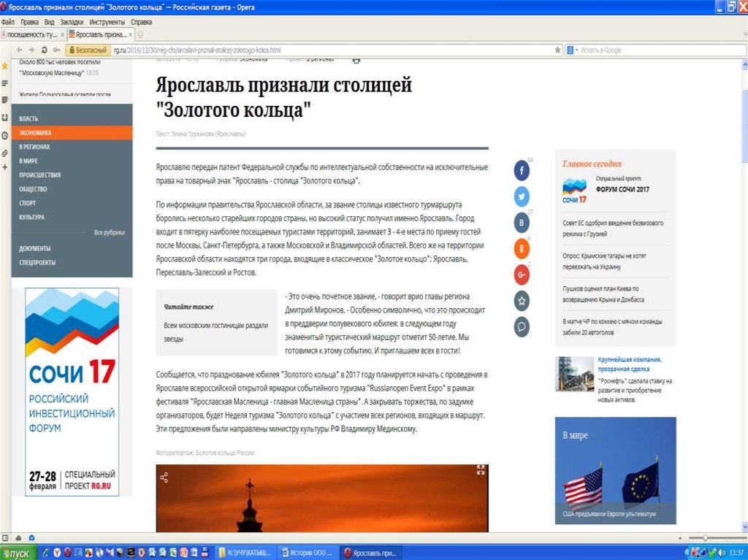748x560 pixels.
Task: Close the 'Ярославль призна...' tab
Action: click(130, 35)
